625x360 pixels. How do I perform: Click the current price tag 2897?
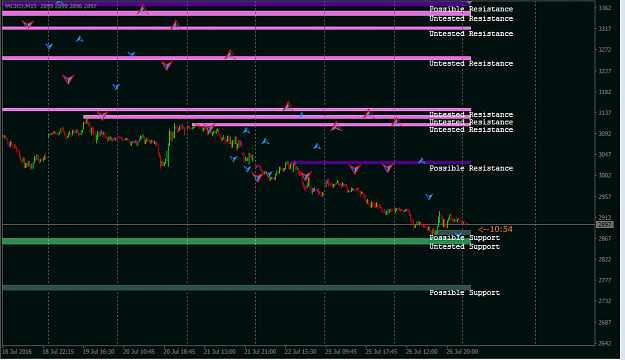click(605, 225)
